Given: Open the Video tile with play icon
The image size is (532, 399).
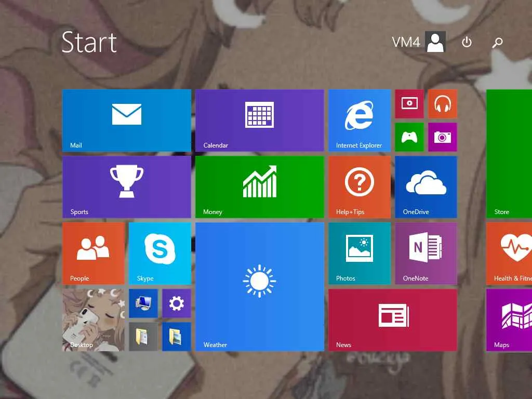Looking at the screenshot, I should click(x=409, y=103).
